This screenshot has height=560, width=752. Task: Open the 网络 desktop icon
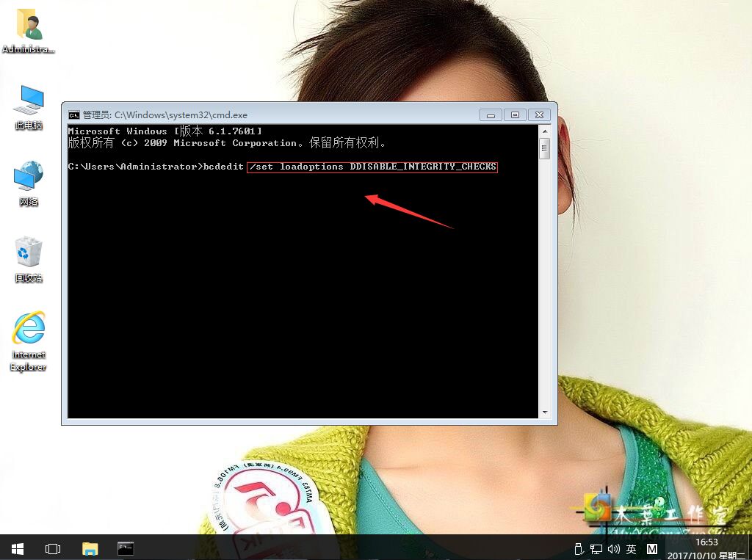(x=29, y=183)
